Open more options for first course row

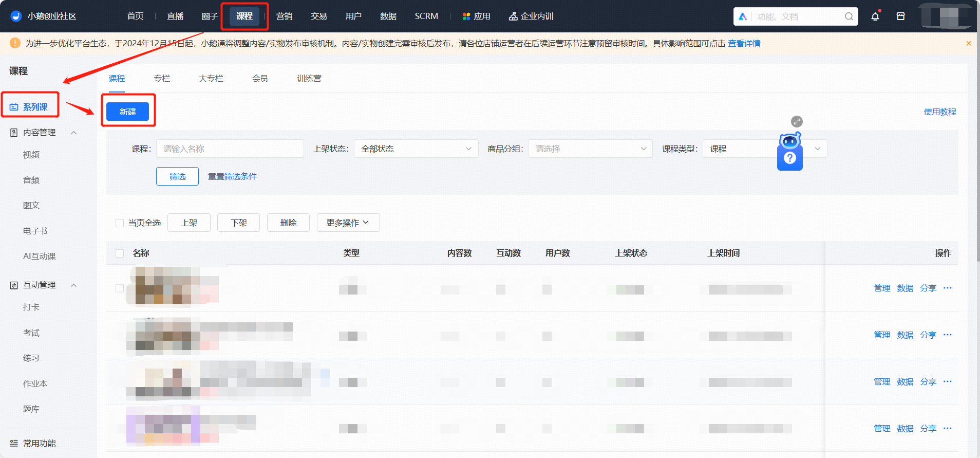(x=948, y=288)
